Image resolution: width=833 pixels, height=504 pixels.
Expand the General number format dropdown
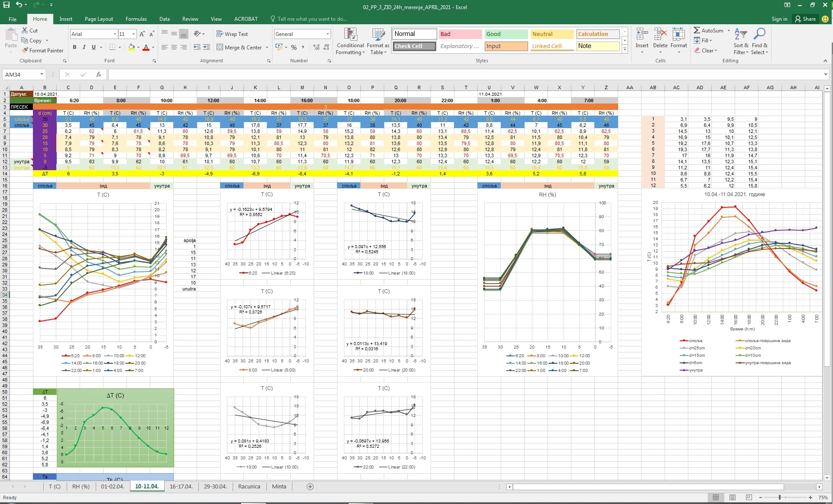327,34
